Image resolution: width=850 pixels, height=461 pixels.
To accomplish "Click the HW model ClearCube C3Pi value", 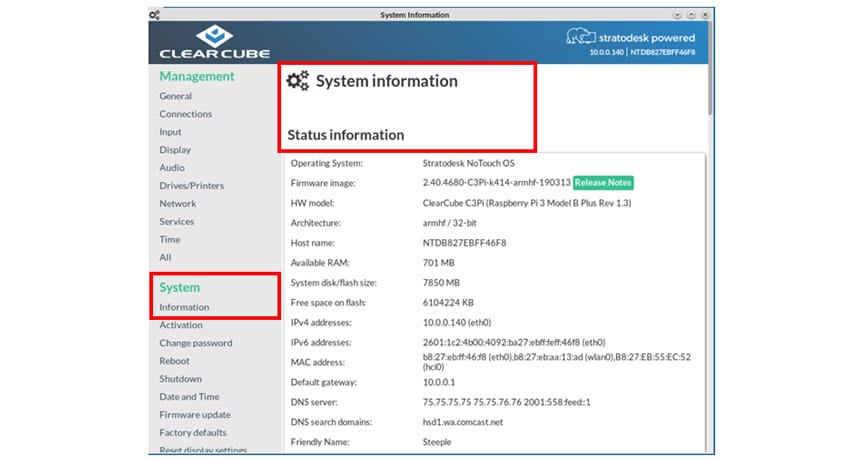I will pos(526,203).
